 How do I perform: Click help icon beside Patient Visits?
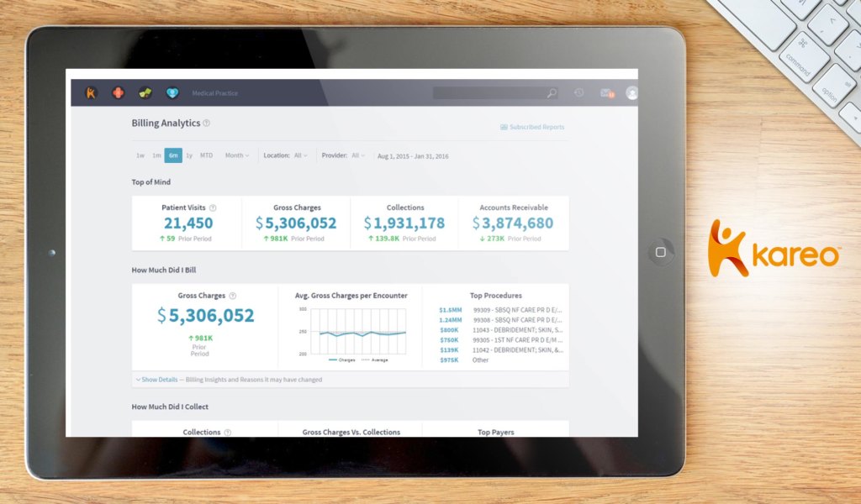213,207
